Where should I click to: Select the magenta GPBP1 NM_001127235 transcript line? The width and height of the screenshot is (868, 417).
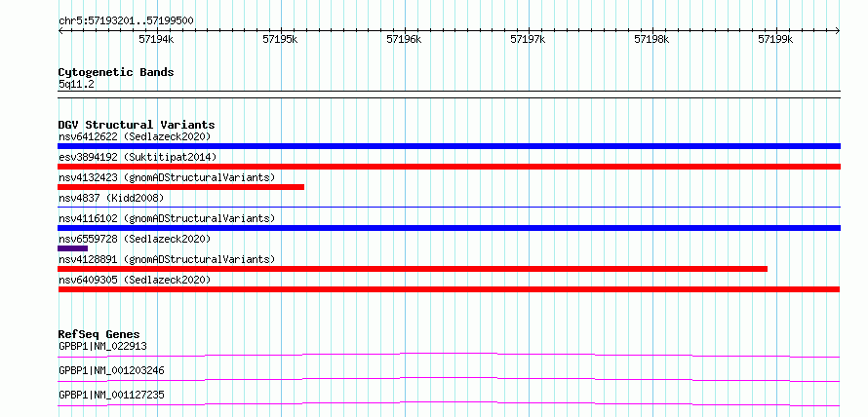click(x=449, y=403)
